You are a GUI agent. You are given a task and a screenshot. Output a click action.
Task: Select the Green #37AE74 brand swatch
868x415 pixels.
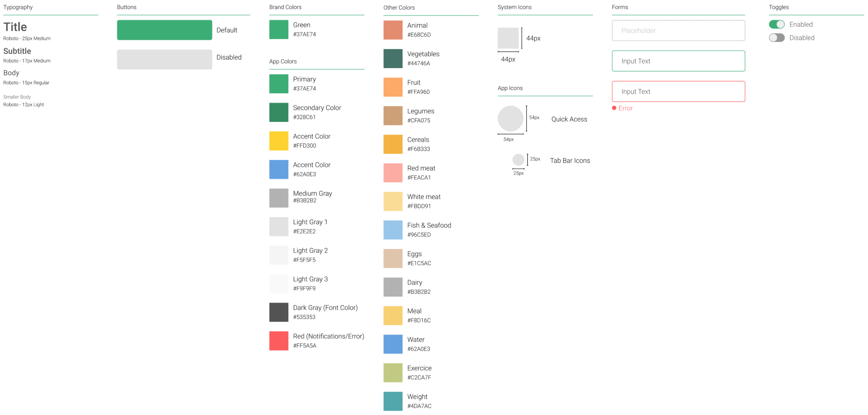(278, 29)
